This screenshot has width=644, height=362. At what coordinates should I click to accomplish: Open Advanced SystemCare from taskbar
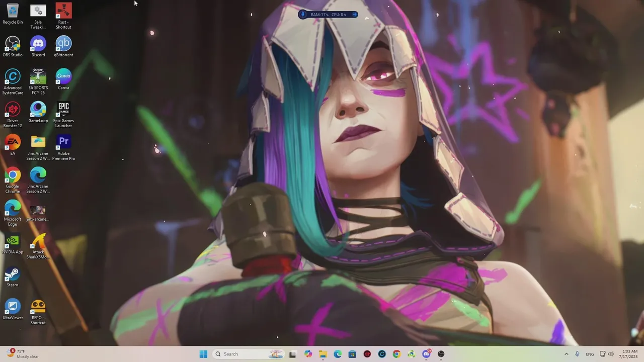[x=382, y=354]
